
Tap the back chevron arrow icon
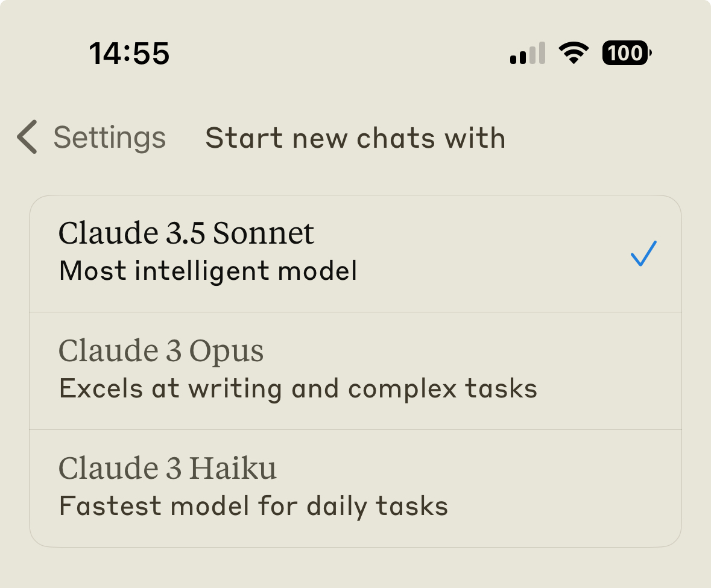pyautogui.click(x=27, y=137)
